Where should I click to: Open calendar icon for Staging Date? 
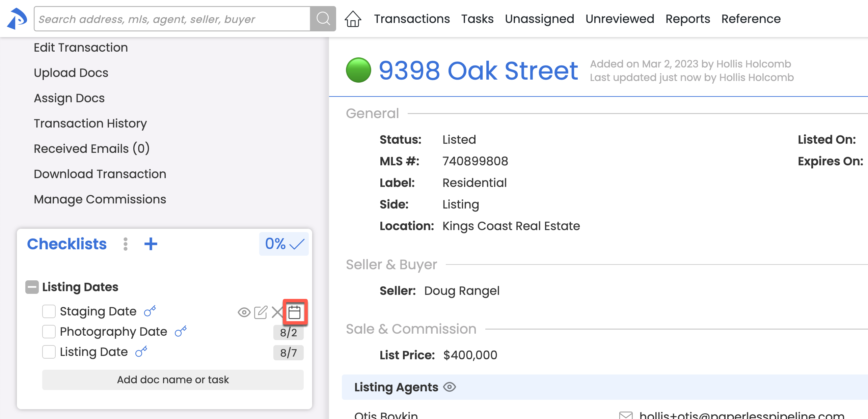pyautogui.click(x=295, y=312)
